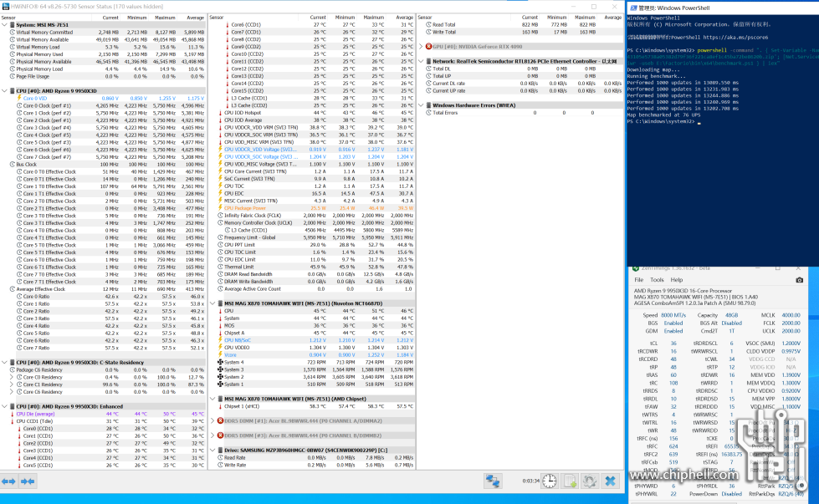This screenshot has width=819, height=504.
Task: Click the shrink-columns inward arrows icon in HWiNFO
Action: pyautogui.click(x=28, y=481)
